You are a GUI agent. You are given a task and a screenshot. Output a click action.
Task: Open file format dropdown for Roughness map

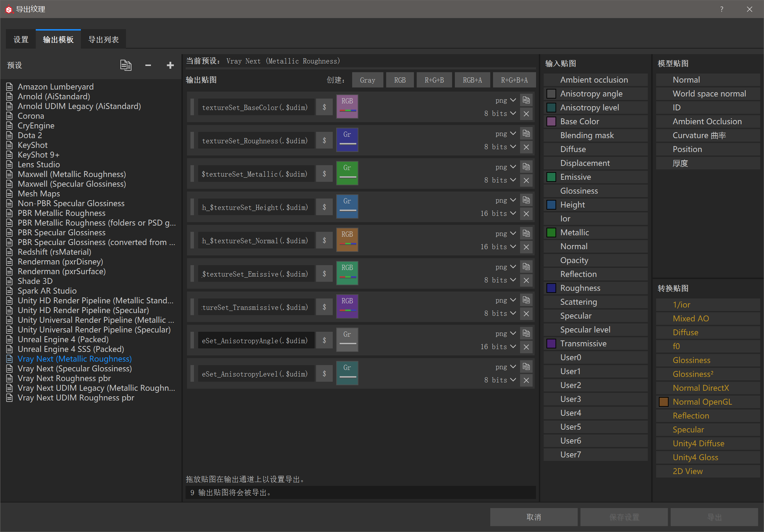point(506,134)
